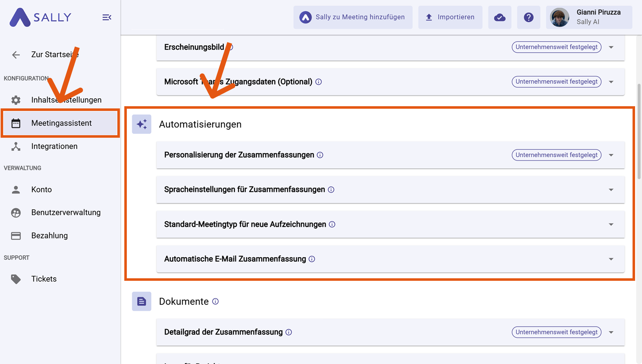The width and height of the screenshot is (642, 364).
Task: Expand the Spracheinstellungen für Zusammenfassungen section
Action: (x=611, y=190)
